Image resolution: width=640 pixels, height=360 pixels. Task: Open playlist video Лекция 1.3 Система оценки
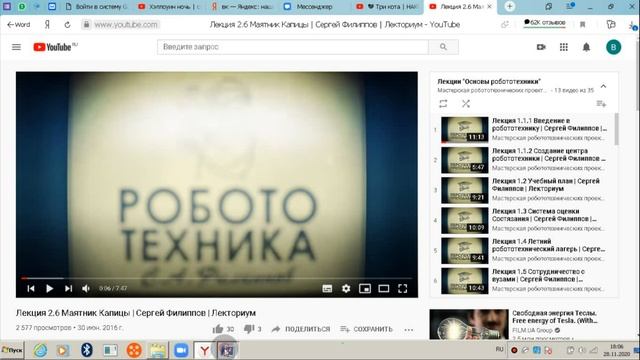(524, 220)
